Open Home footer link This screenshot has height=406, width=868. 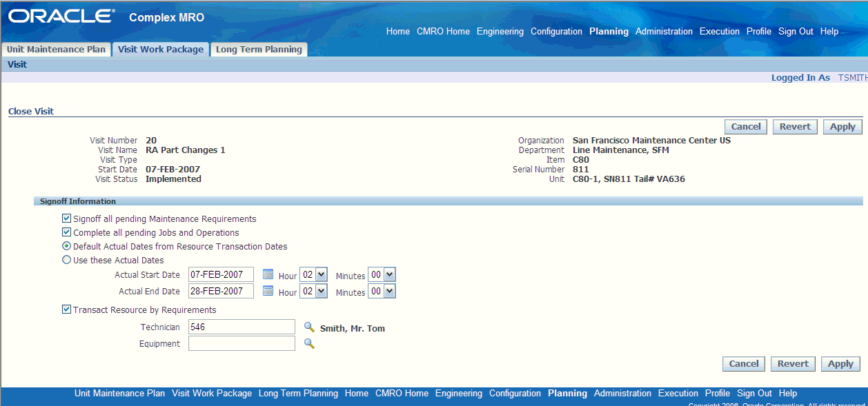tap(357, 394)
